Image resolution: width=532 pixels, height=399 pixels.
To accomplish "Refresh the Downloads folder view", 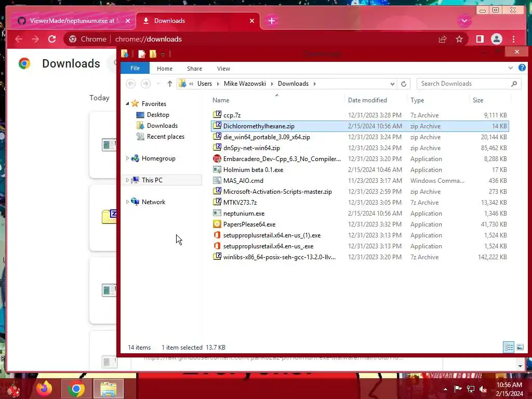I will click(403, 84).
